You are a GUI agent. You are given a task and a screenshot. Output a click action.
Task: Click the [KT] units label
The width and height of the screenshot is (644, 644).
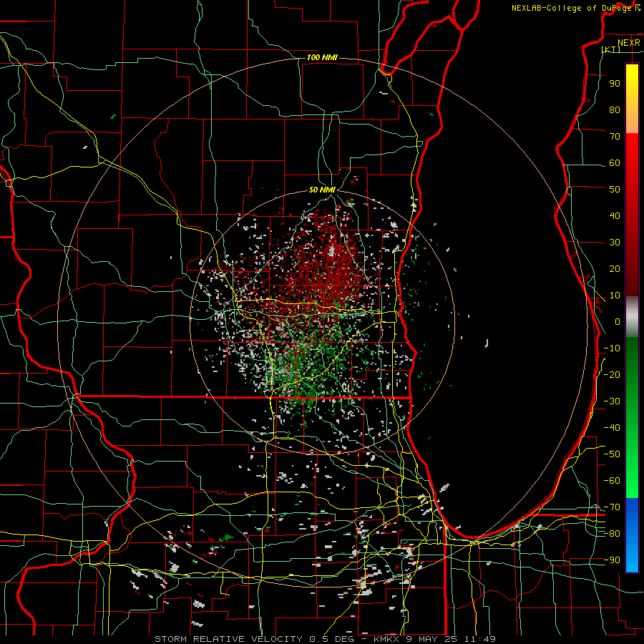pyautogui.click(x=611, y=49)
